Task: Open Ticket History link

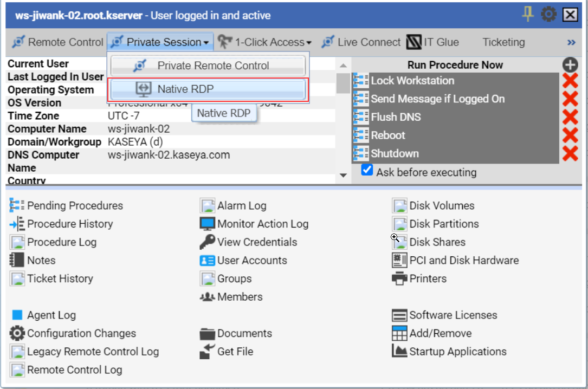Action: click(x=60, y=278)
